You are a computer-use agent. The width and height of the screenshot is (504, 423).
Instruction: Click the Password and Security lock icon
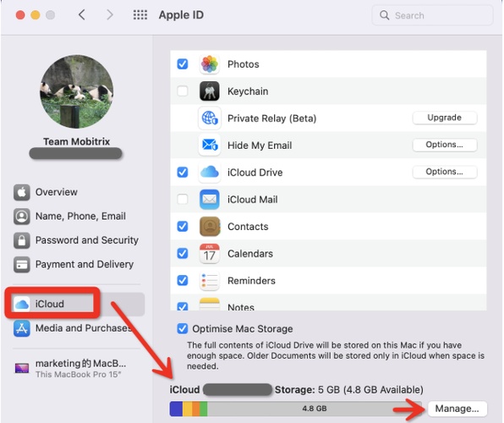tap(22, 240)
